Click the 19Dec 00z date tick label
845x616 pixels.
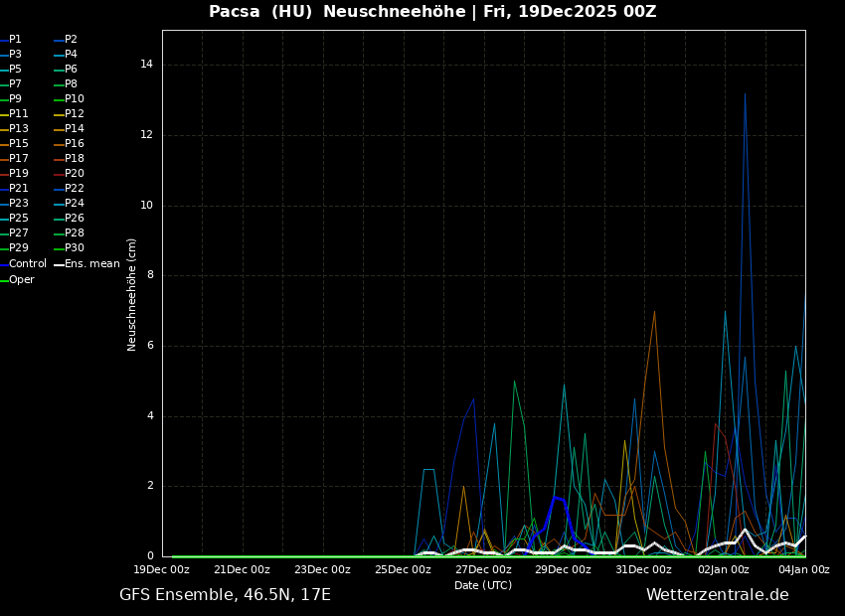162,570
